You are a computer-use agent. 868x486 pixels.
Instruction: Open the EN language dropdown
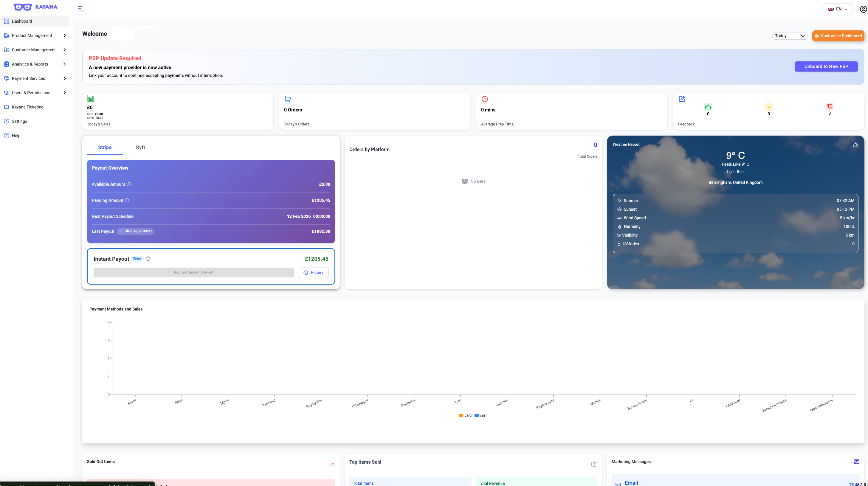coord(837,9)
